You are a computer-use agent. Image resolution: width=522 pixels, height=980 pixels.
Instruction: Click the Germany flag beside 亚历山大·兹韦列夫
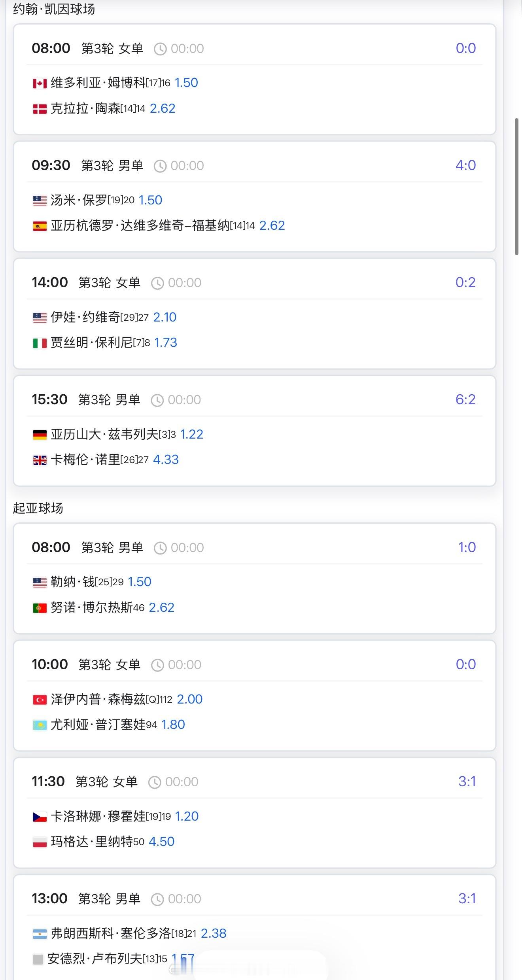point(40,435)
